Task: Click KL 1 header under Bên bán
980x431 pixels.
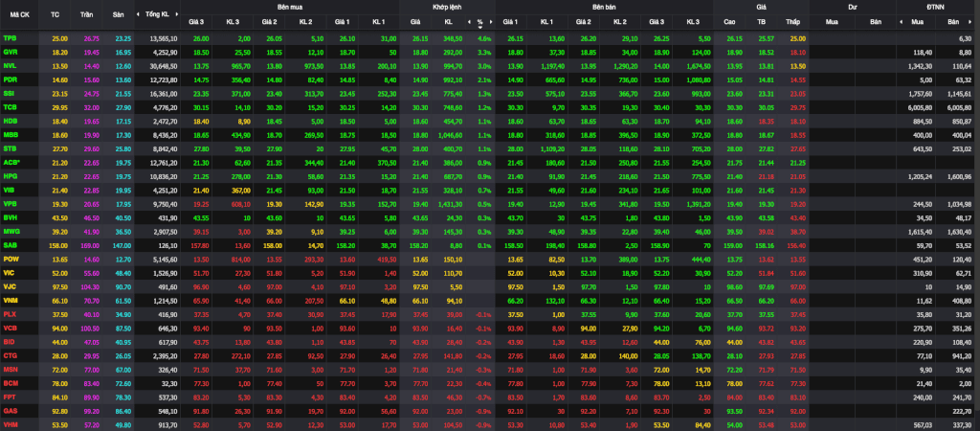Action: 546,21
